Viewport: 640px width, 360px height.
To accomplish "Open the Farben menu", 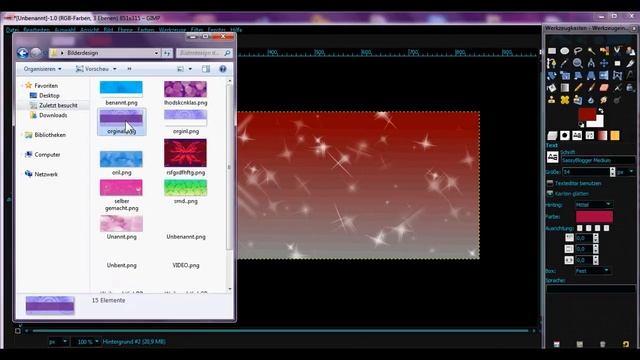I will point(145,30).
